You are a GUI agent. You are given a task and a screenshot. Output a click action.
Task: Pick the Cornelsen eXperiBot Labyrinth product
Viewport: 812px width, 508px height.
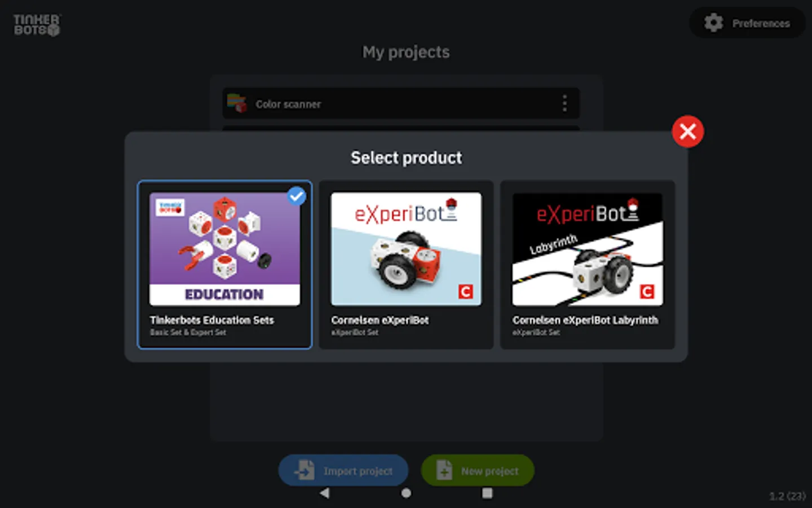coord(588,265)
